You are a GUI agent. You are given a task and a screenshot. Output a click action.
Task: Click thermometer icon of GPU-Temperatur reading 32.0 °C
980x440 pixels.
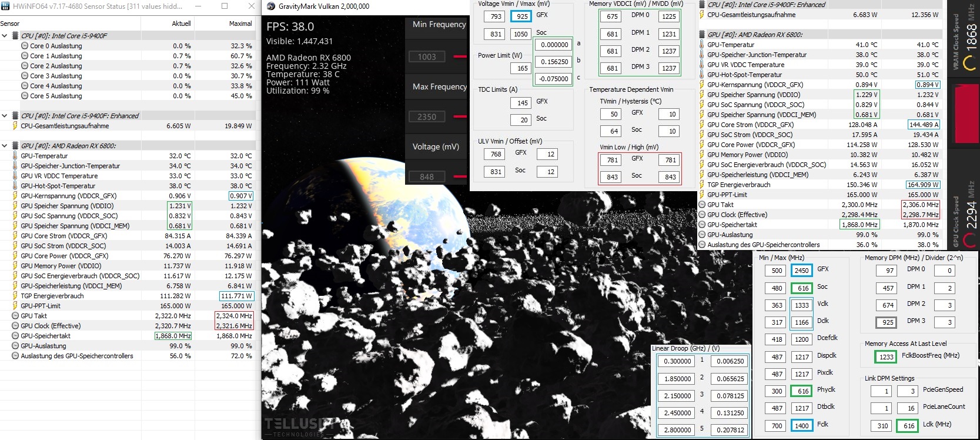tap(15, 156)
